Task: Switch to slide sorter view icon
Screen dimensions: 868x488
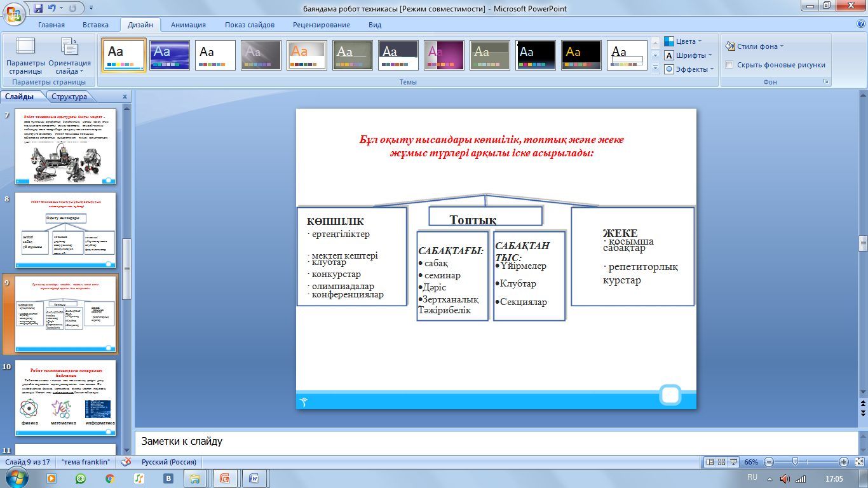Action: 722,462
